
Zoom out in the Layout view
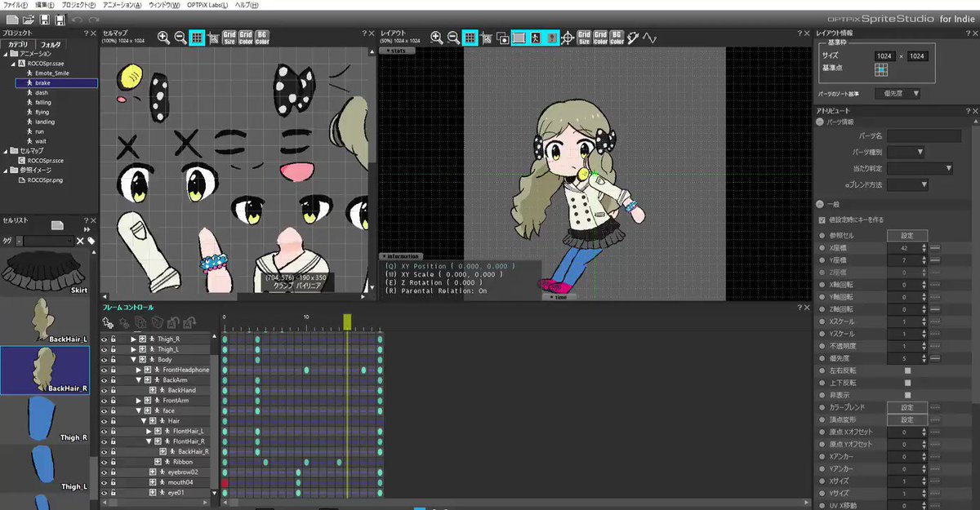(x=452, y=37)
